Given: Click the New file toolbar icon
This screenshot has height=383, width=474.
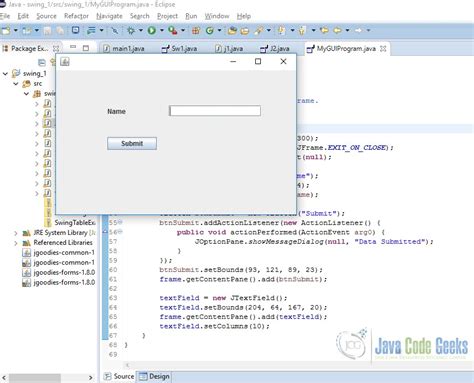Looking at the screenshot, I should pos(6,31).
